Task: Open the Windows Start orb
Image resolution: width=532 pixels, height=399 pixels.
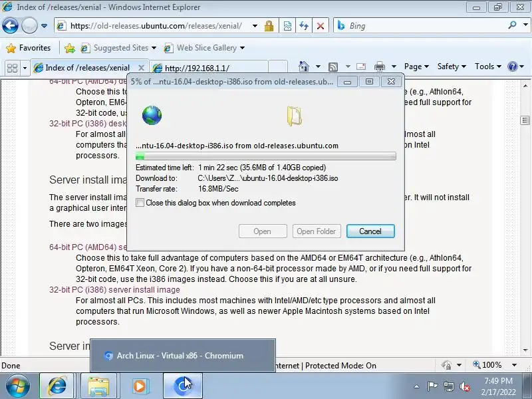Action: click(17, 386)
